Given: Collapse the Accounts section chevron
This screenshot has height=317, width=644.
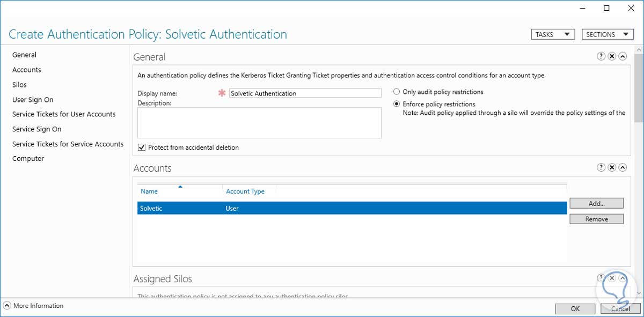Looking at the screenshot, I should [x=623, y=167].
